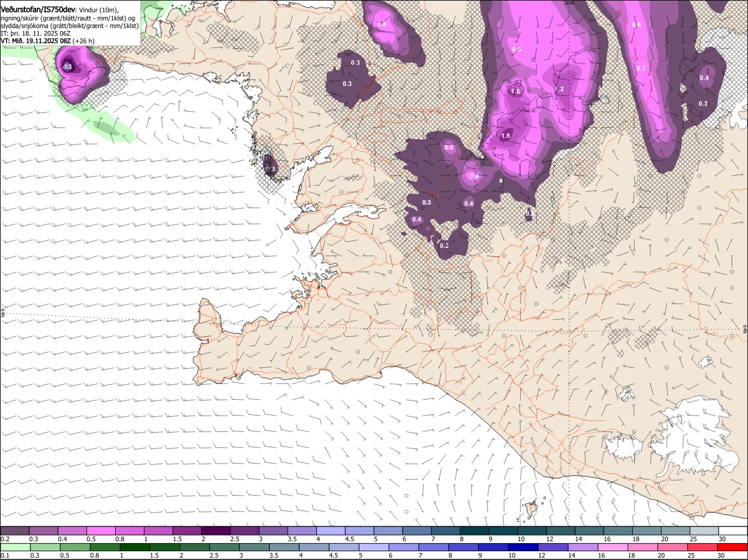
Task: Select top-row legend swatch starting at 0.4
Action: coord(72,530)
